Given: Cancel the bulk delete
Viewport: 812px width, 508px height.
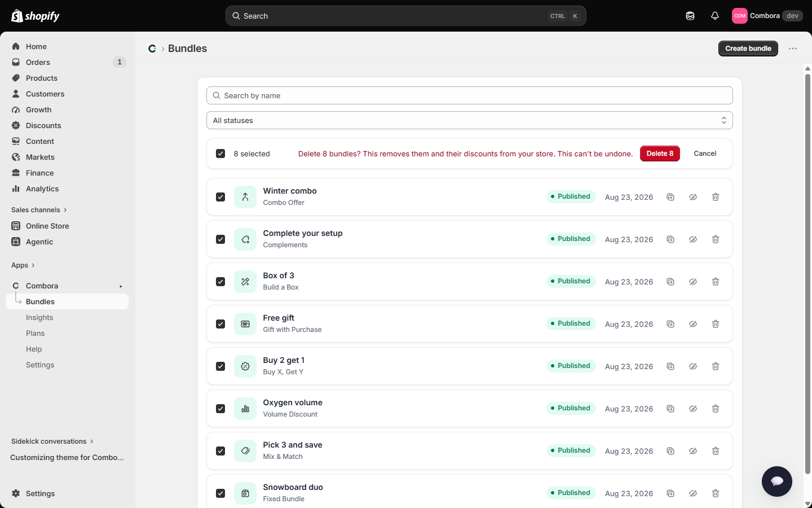Looking at the screenshot, I should tap(705, 154).
